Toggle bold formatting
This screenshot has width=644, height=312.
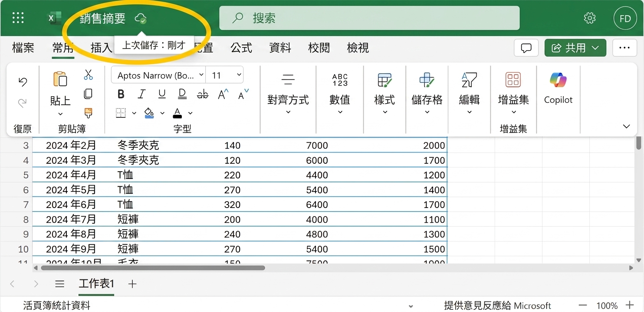pos(121,94)
